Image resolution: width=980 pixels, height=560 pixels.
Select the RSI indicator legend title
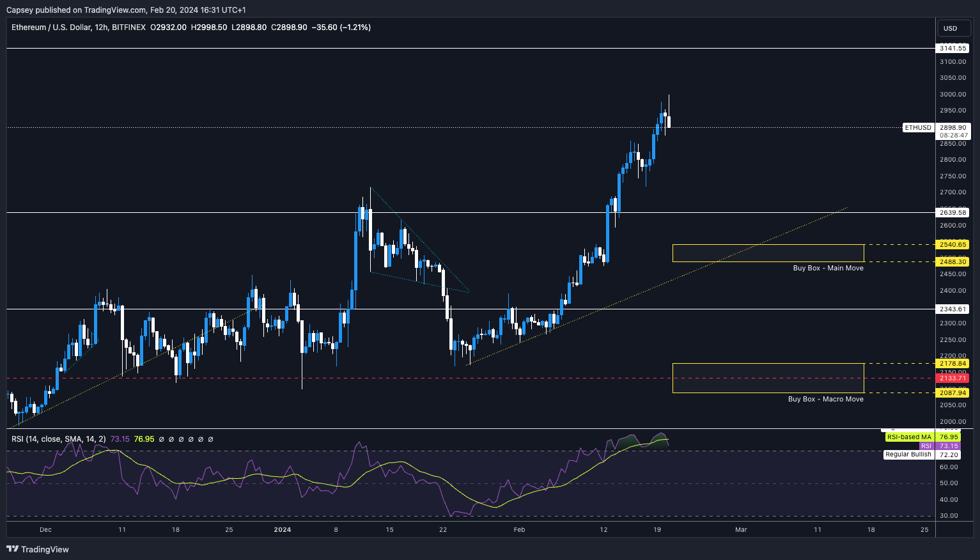(x=59, y=439)
